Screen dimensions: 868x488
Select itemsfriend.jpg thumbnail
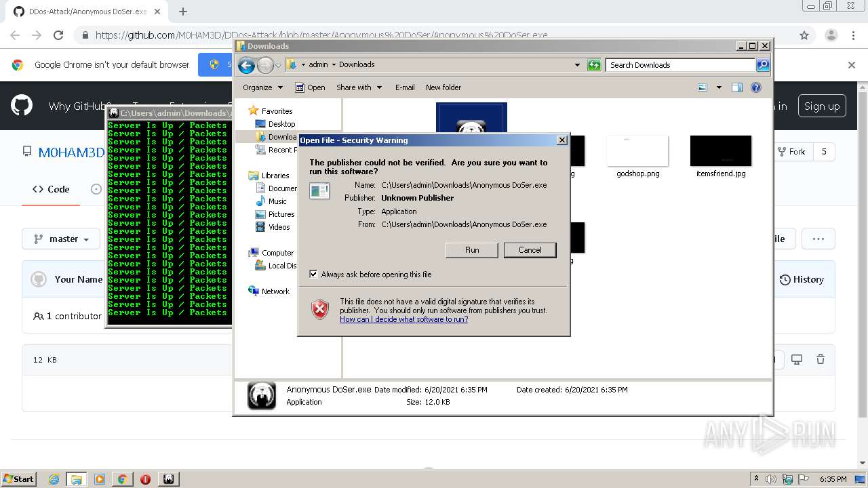pos(721,151)
